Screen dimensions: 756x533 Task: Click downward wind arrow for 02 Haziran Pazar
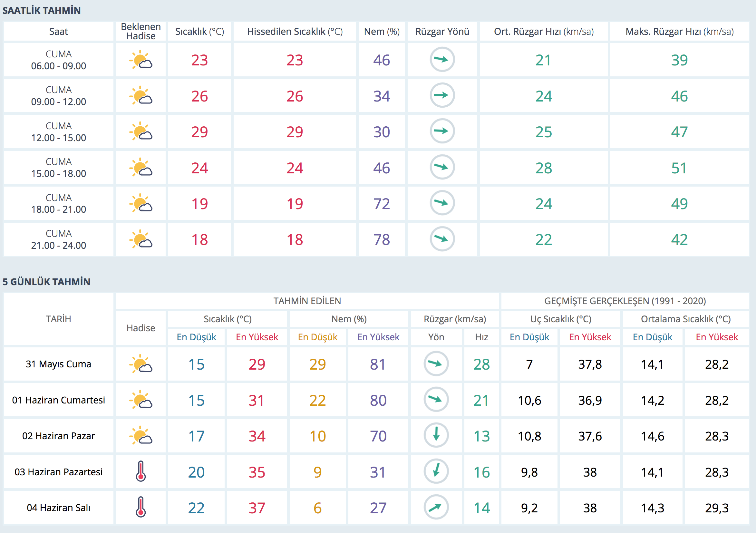436,435
